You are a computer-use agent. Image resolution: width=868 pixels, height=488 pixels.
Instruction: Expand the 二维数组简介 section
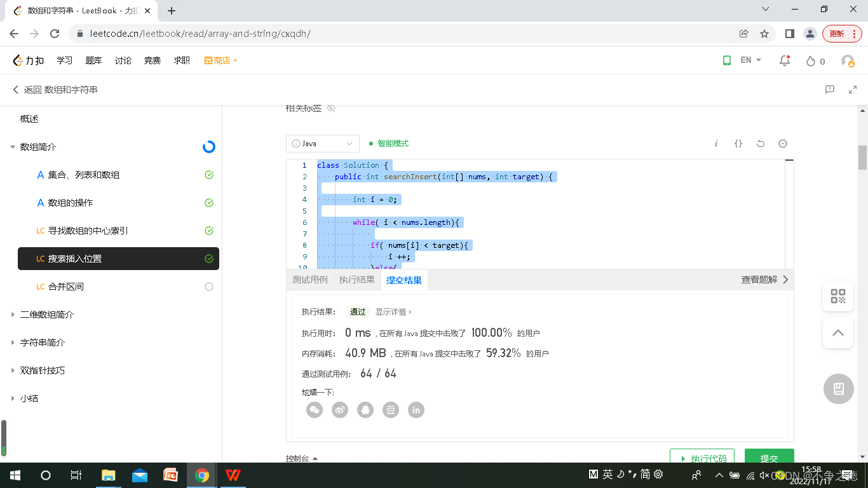(13, 315)
